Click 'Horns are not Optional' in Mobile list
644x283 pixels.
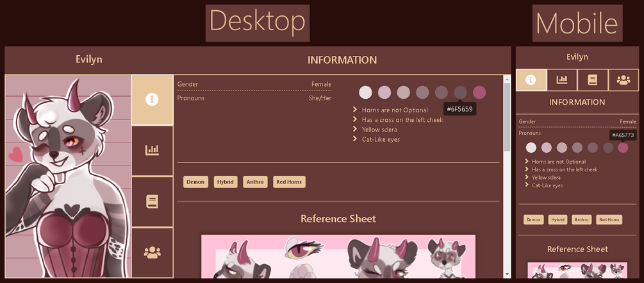(559, 162)
